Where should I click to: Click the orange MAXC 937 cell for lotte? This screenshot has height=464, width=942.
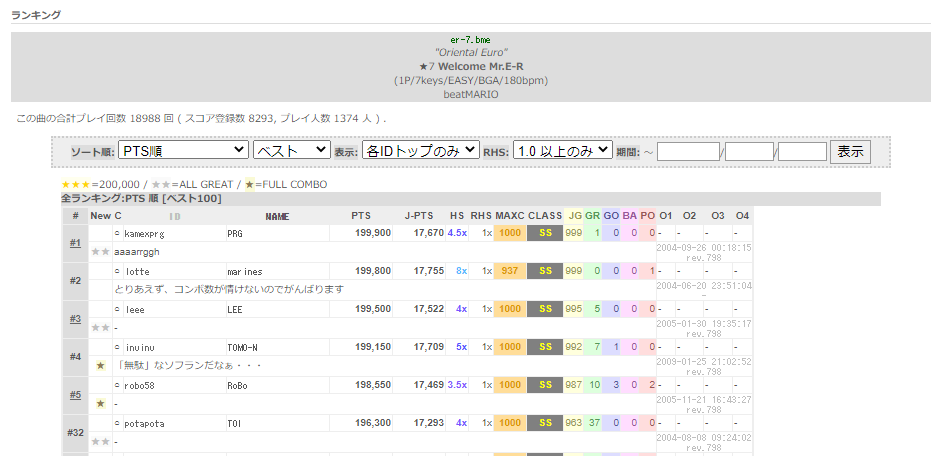509,271
